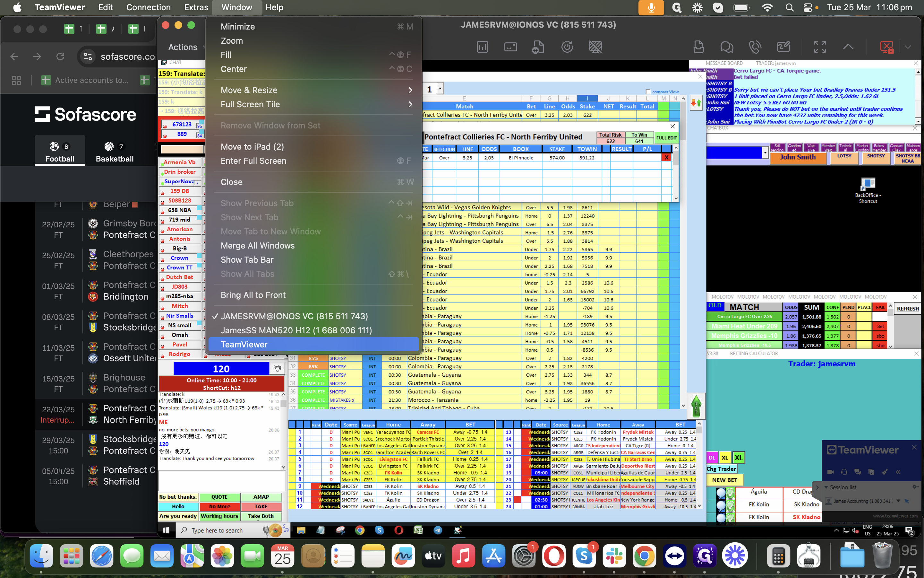The image size is (924, 578).
Task: Click the BackOffice Shortcut desktop icon
Action: pyautogui.click(x=868, y=190)
